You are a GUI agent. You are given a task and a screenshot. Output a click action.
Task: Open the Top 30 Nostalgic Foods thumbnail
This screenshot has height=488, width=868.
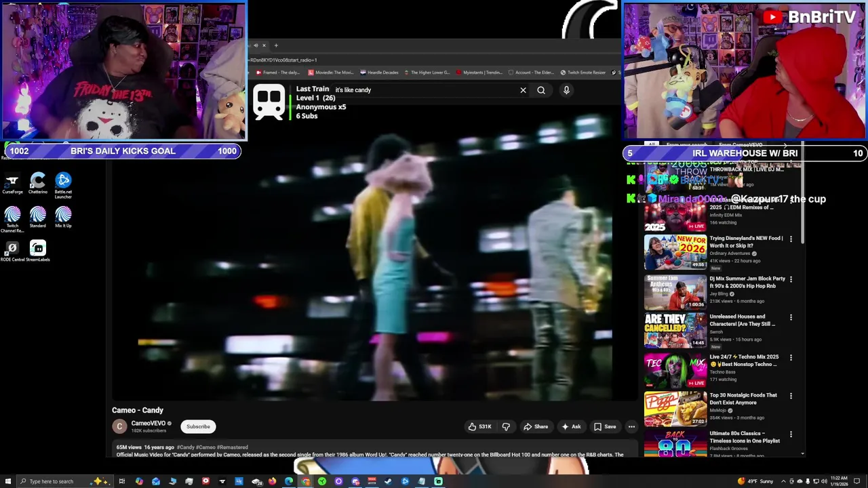click(x=675, y=408)
